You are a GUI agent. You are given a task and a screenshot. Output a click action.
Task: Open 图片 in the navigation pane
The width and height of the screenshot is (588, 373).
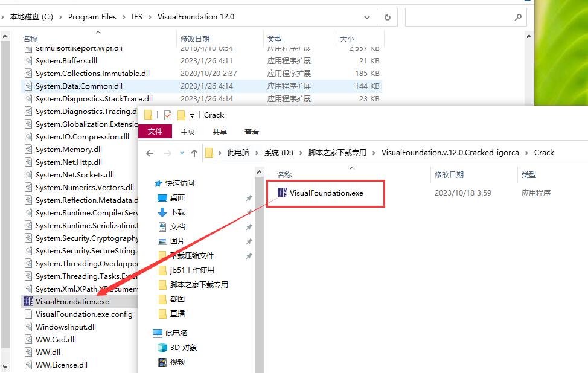coord(177,241)
